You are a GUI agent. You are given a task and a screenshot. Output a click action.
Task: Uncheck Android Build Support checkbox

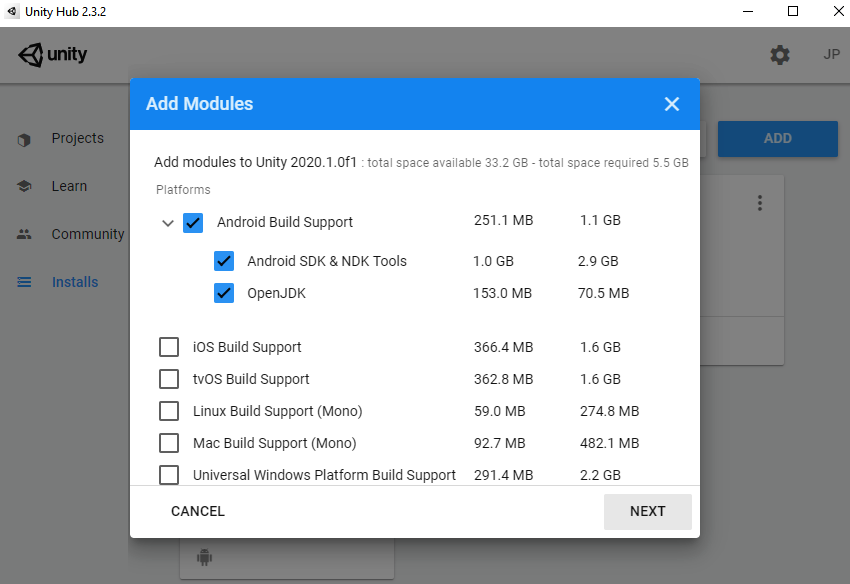[193, 222]
